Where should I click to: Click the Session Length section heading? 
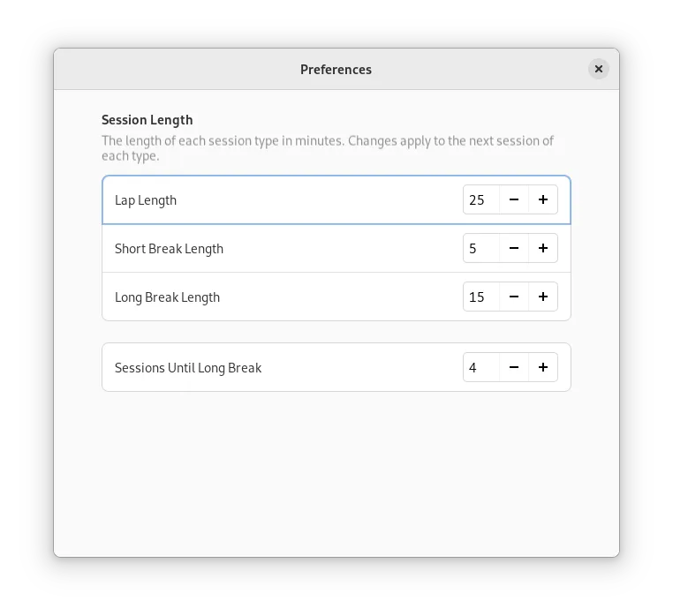coord(147,120)
